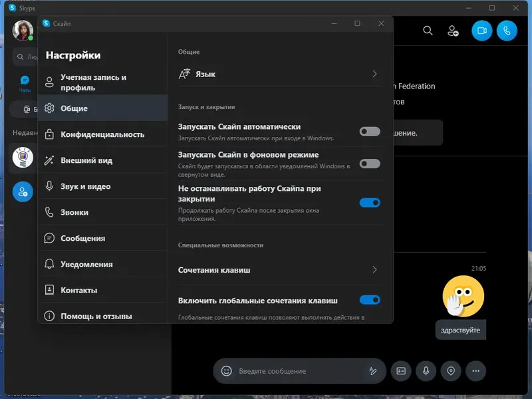This screenshot has width=532, height=399.
Task: Start a video call from the top bar
Action: (x=481, y=31)
